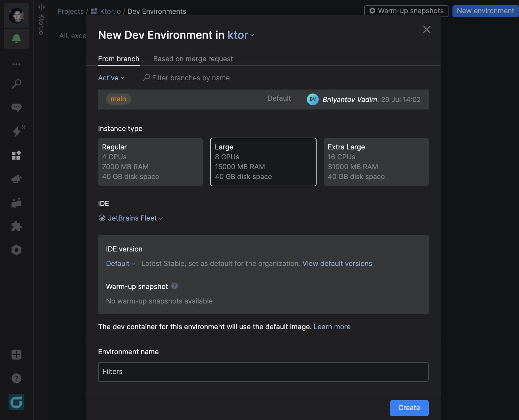Open the search magnifier in sidebar
Viewport: 519px width, 420px height.
(x=16, y=84)
